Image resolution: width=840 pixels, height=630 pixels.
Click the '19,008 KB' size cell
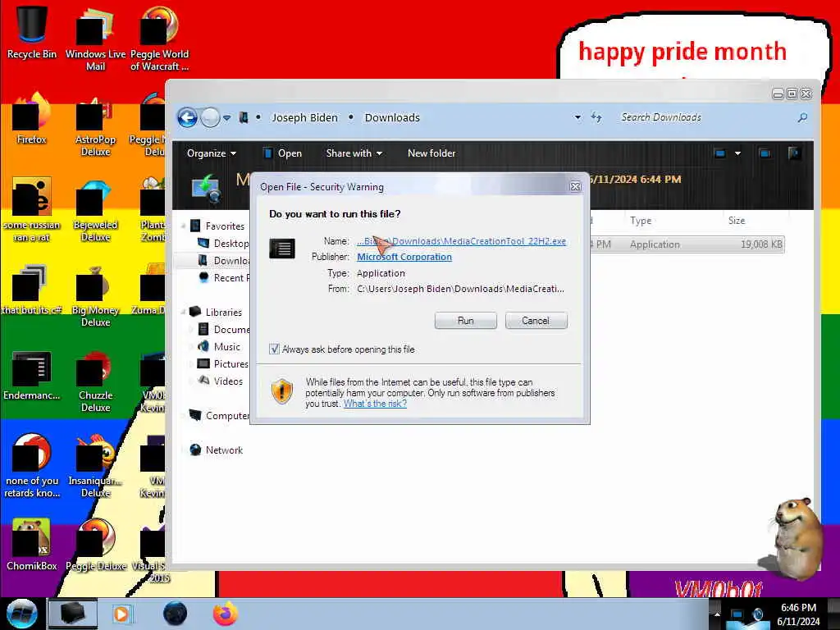760,244
